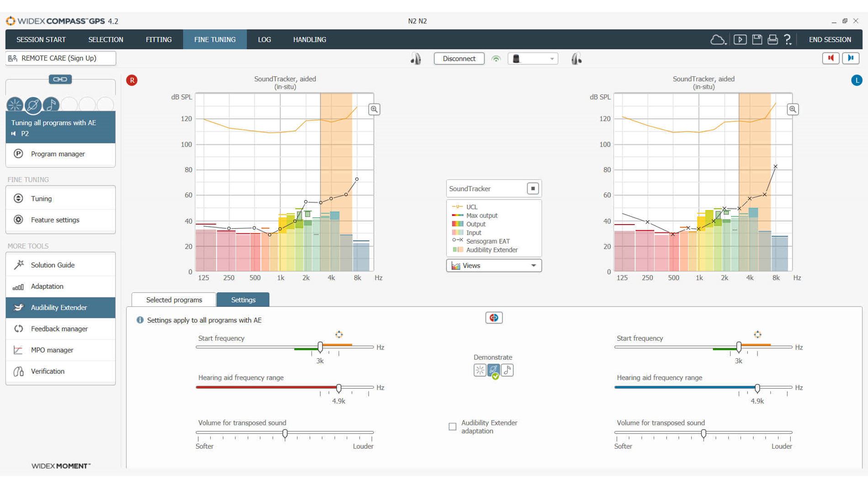This screenshot has width=868, height=488.
Task: Switch to the Selected programs tab
Action: coord(174,299)
